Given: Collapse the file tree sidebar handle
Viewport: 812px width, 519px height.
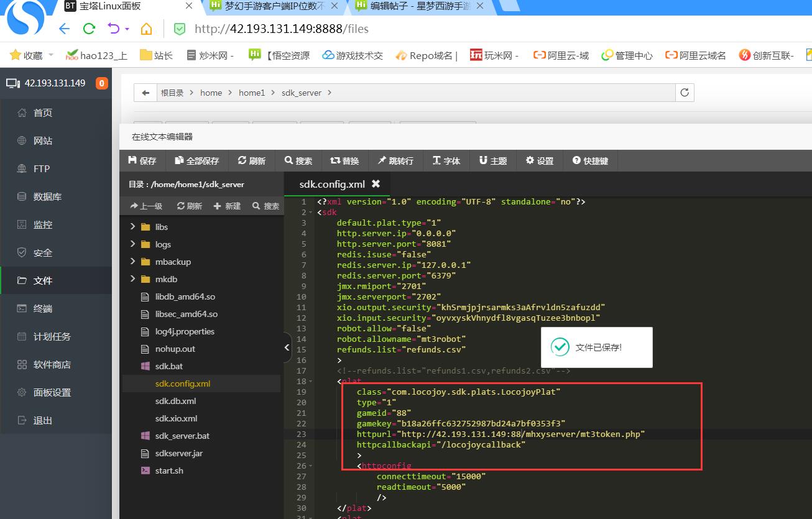Looking at the screenshot, I should coord(287,347).
